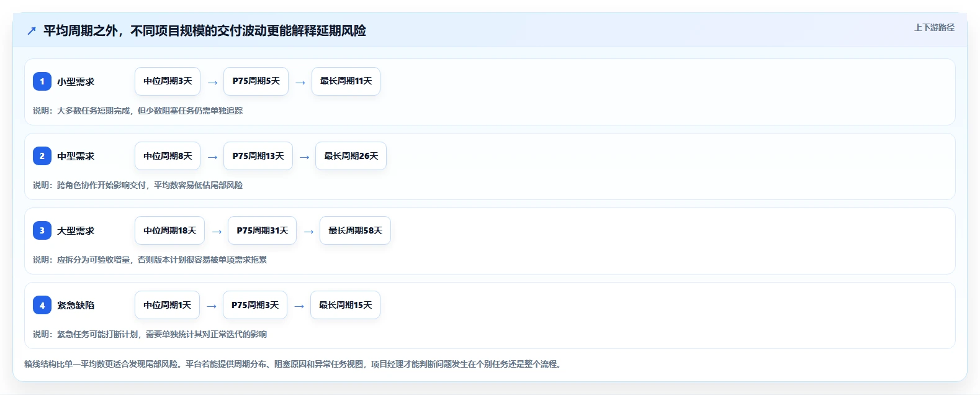Click the arrow after 中位周期3天
This screenshot has width=980, height=395.
click(x=212, y=83)
